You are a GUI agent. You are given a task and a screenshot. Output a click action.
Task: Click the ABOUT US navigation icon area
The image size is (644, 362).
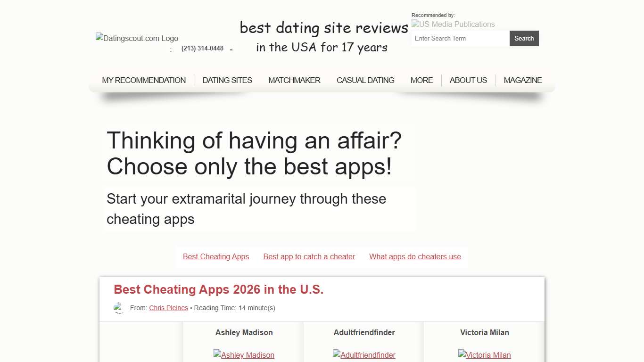click(x=468, y=80)
